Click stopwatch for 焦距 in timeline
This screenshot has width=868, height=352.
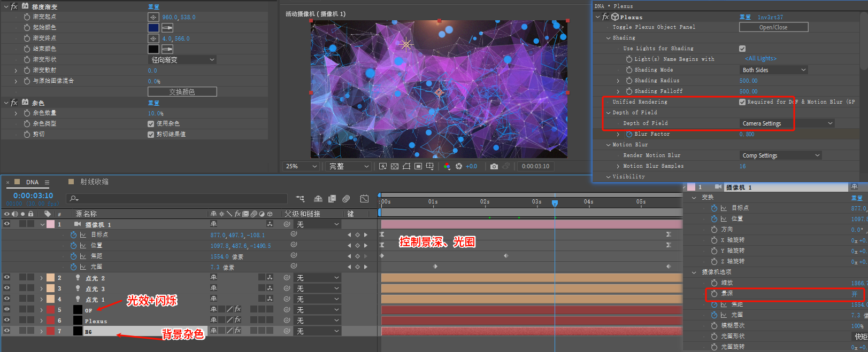pos(74,256)
